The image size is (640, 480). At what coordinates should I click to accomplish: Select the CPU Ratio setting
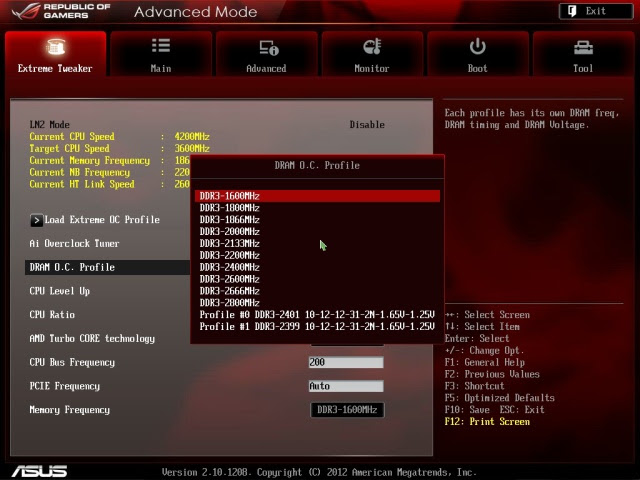(52, 315)
